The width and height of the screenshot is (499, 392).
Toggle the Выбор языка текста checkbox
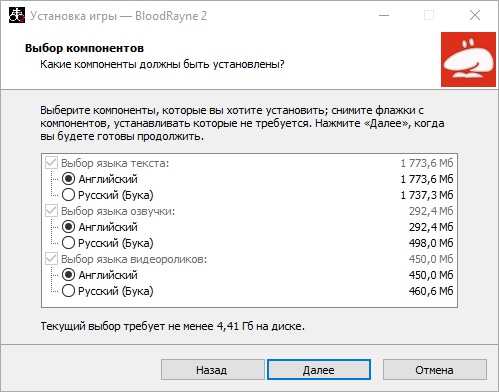[51, 163]
